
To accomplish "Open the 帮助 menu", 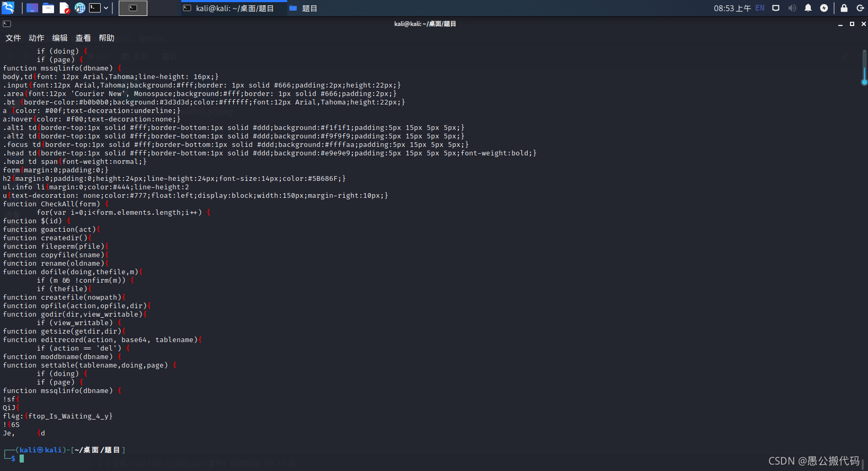I will click(x=107, y=38).
